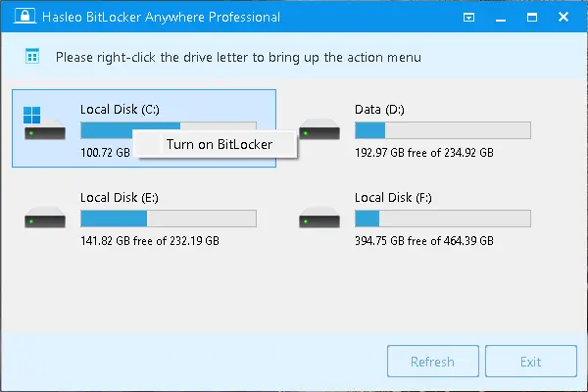Click the Exit button

pyautogui.click(x=530, y=362)
